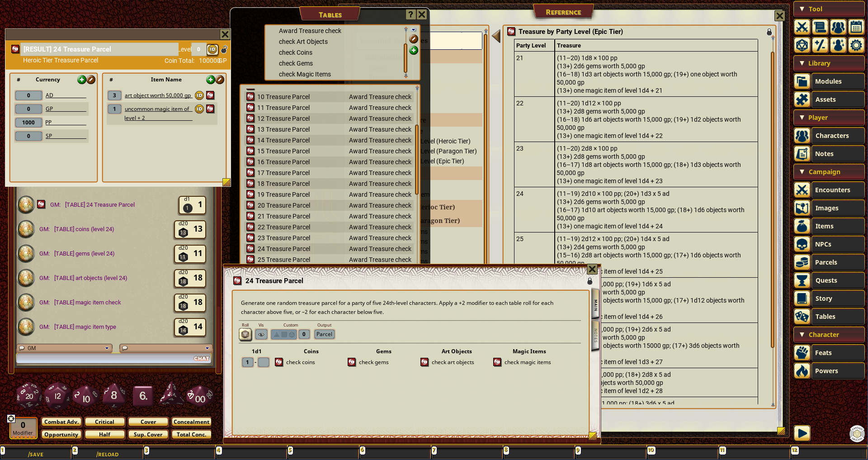Click the Tables sidebar dice icon
868x460 pixels.
coord(802,317)
